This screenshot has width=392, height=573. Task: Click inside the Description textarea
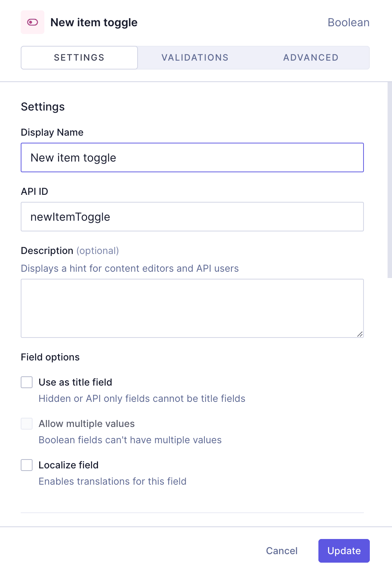point(192,308)
